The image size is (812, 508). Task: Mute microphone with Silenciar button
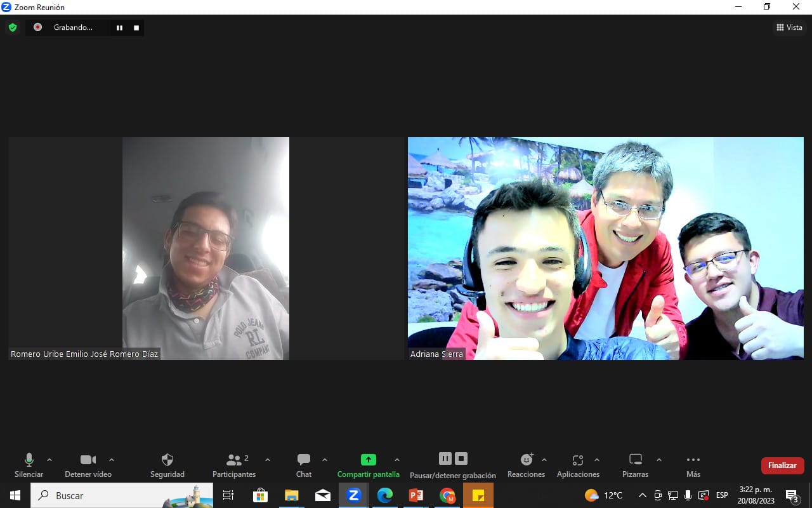[x=29, y=465]
